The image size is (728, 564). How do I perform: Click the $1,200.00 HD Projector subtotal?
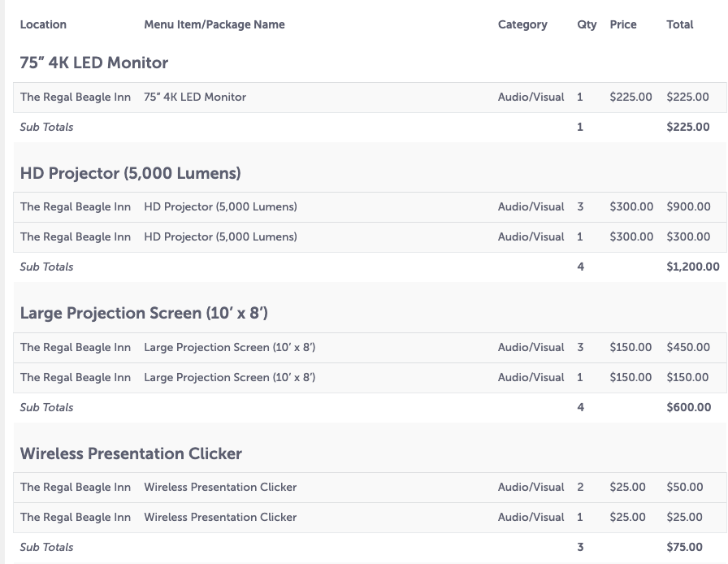pyautogui.click(x=693, y=267)
